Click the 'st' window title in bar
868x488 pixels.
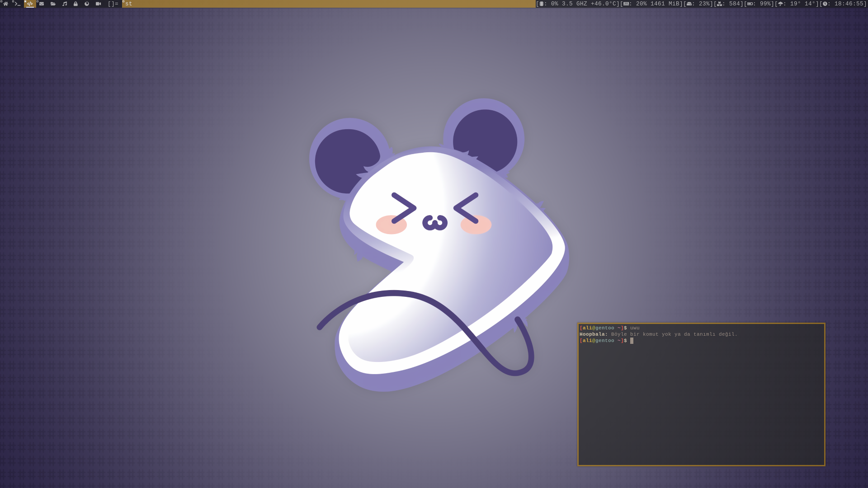[x=129, y=4]
